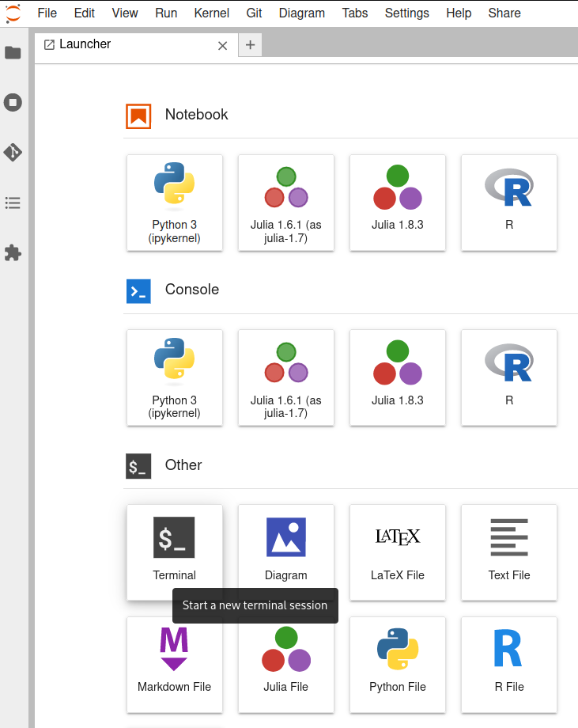The width and height of the screenshot is (578, 728).
Task: Create a new LaTeX File
Action: [398, 552]
